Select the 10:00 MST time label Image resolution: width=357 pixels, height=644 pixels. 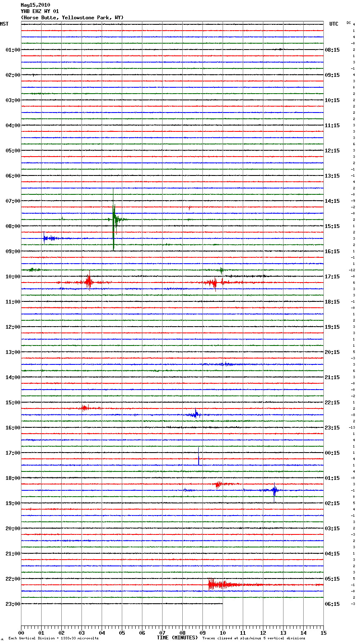[x=13, y=277]
